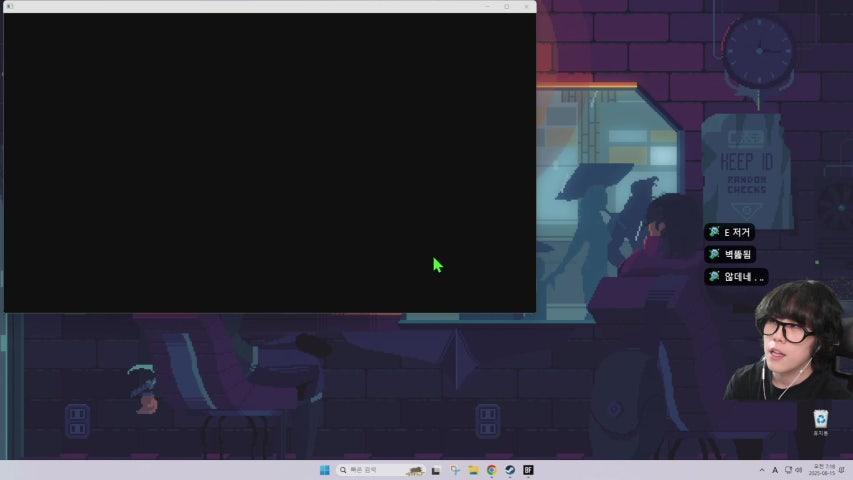Screen dimensions: 853x480
Task: Click the chat overlay message "E 저거"
Action: pos(730,232)
